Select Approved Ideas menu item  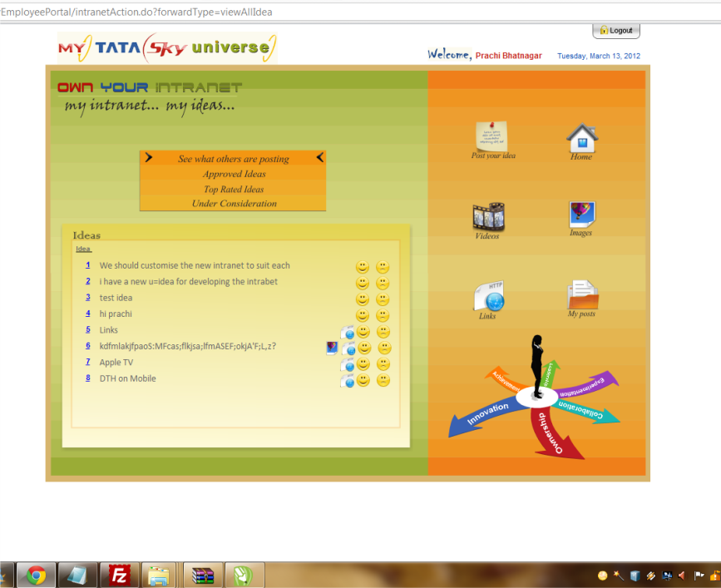click(234, 174)
